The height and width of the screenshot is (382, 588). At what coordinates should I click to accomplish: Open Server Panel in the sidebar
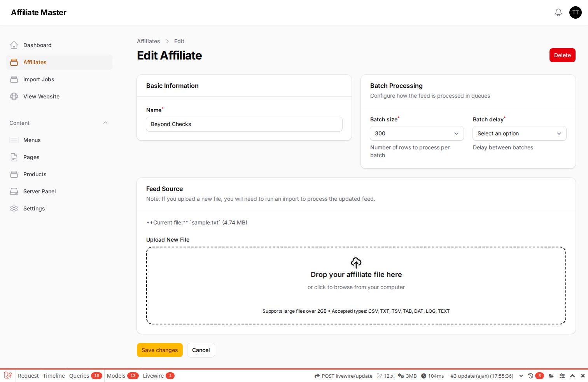click(x=59, y=191)
